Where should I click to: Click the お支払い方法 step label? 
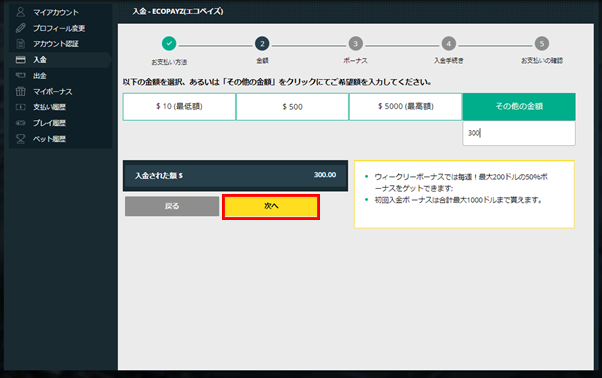tap(169, 62)
